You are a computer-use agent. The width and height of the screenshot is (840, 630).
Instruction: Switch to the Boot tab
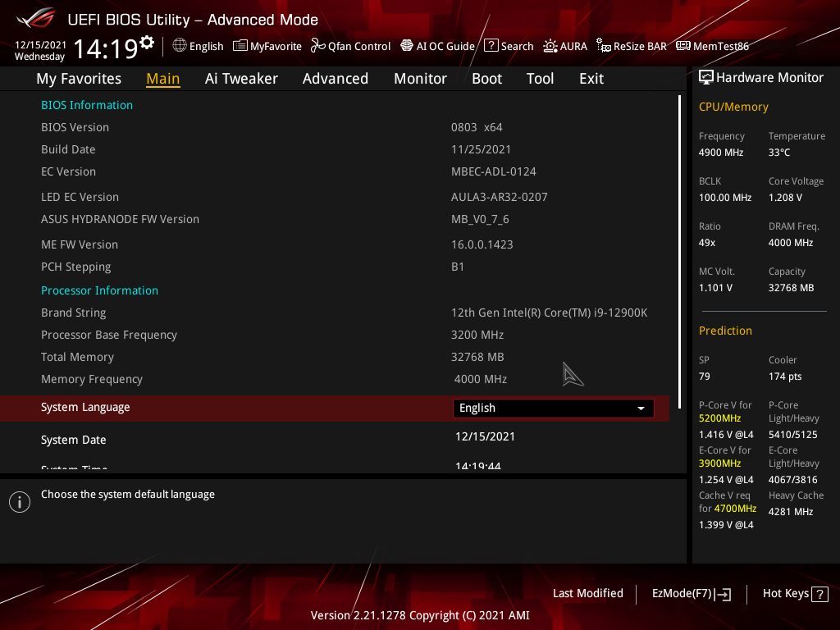tap(486, 78)
